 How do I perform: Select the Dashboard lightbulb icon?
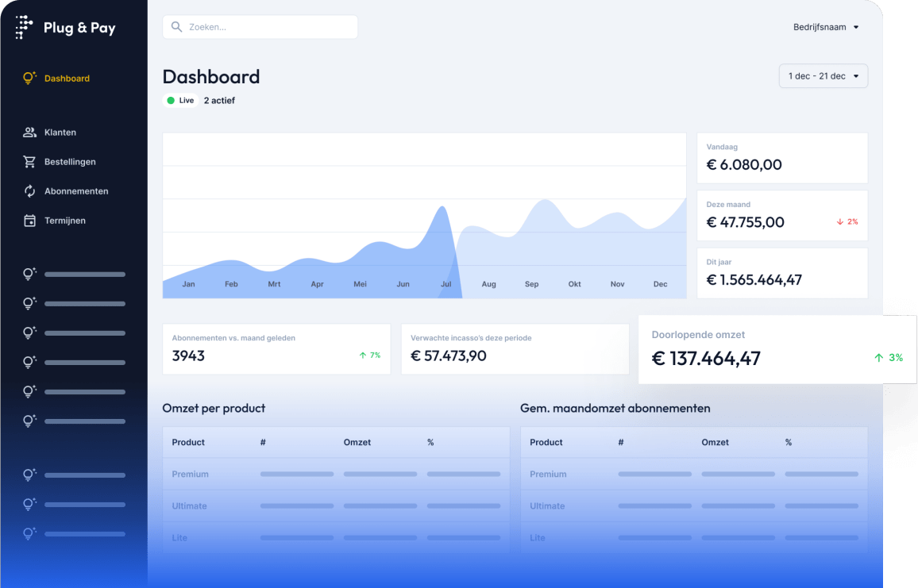[29, 78]
